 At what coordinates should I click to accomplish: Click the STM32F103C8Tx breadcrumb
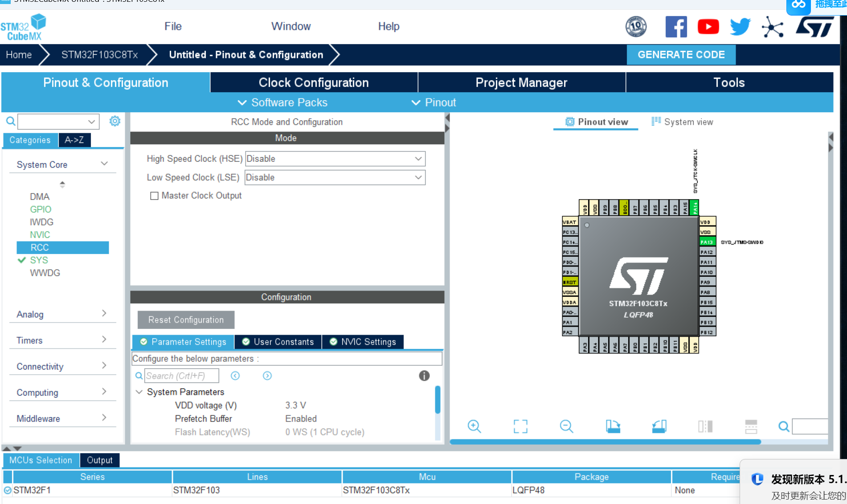99,55
